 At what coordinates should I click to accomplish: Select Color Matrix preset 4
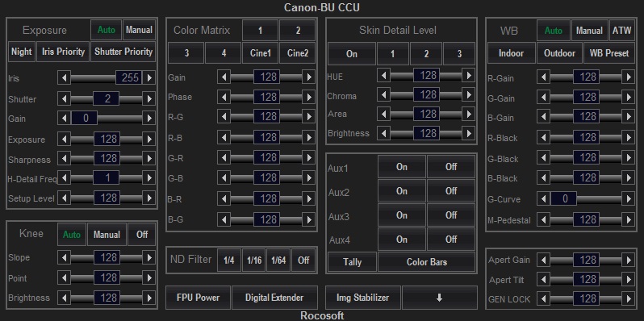224,53
